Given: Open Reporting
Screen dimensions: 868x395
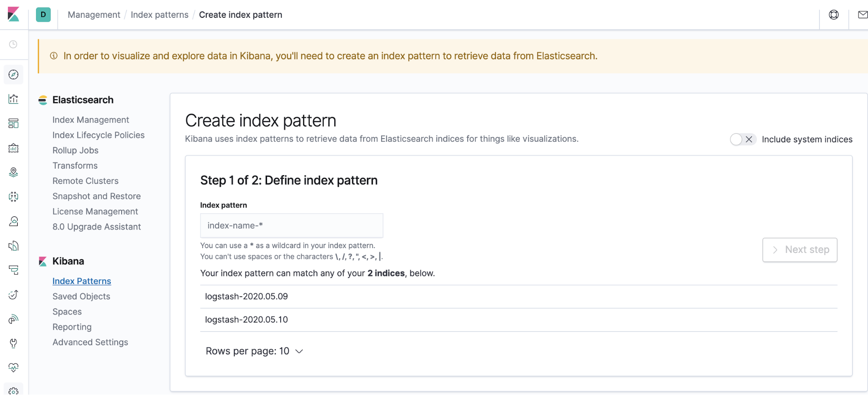Looking at the screenshot, I should (72, 327).
